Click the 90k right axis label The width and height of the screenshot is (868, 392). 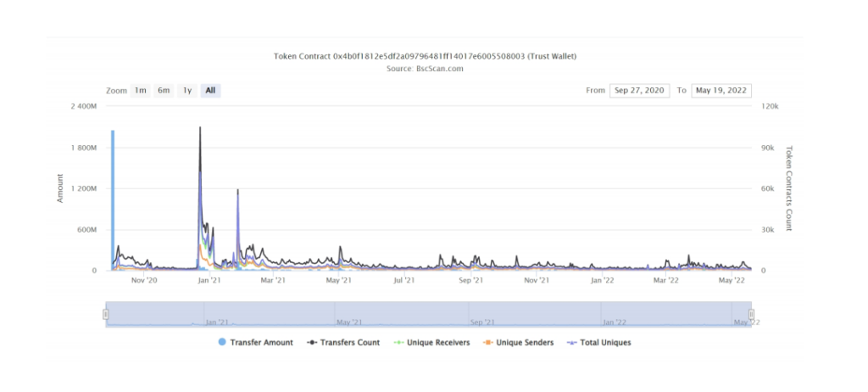click(x=768, y=148)
